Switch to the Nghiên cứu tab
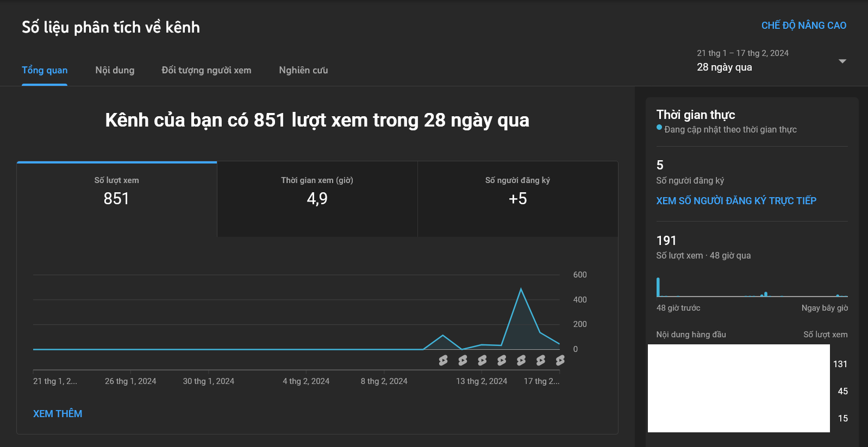This screenshot has width=868, height=447. click(303, 70)
